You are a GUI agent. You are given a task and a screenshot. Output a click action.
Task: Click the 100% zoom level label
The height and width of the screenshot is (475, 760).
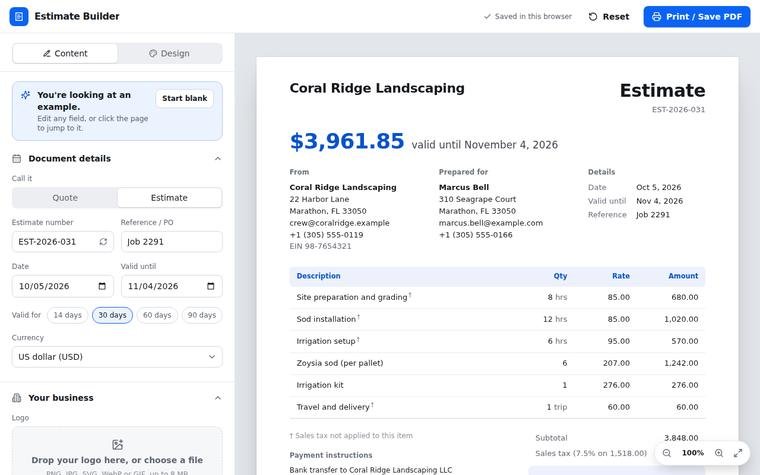693,453
